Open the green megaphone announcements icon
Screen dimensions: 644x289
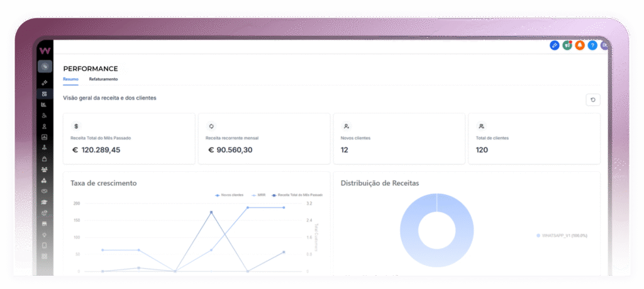pos(567,45)
